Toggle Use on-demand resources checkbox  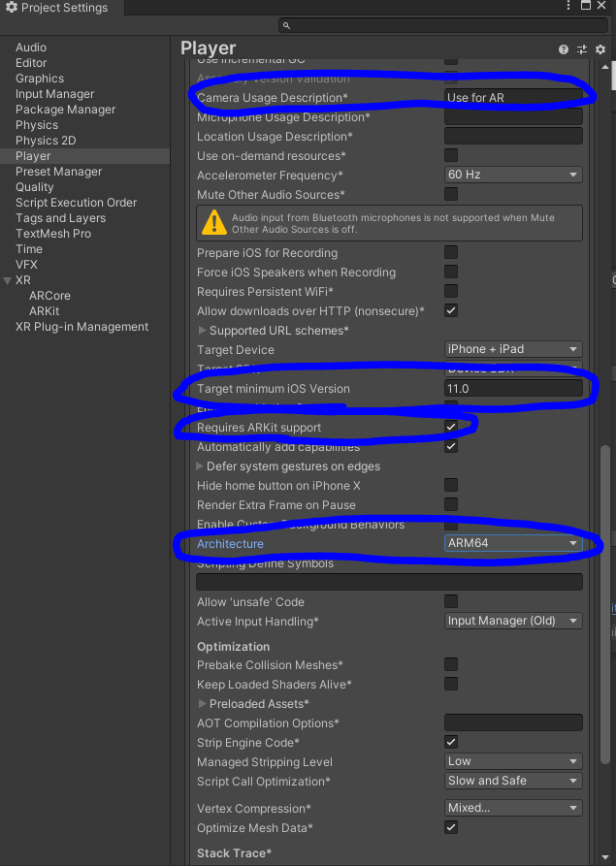pos(451,155)
